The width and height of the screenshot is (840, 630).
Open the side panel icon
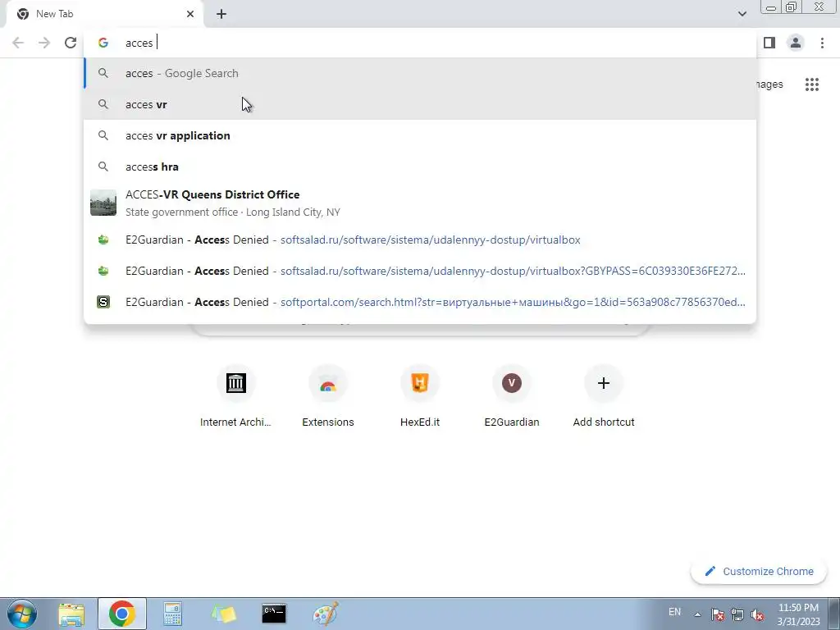click(x=769, y=43)
